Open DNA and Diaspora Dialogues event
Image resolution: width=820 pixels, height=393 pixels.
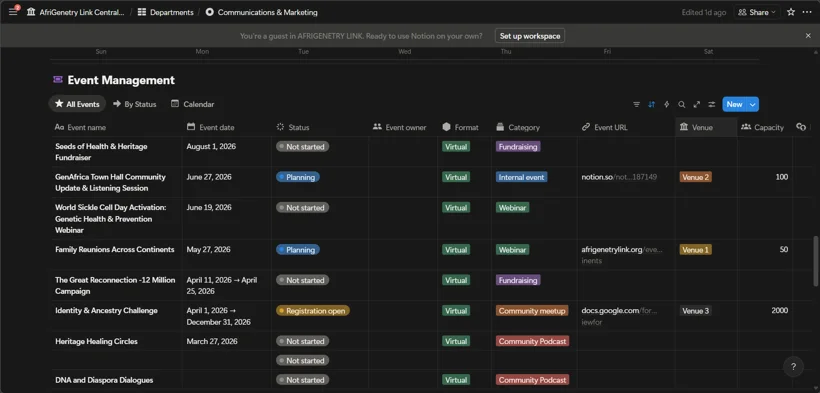click(x=104, y=380)
